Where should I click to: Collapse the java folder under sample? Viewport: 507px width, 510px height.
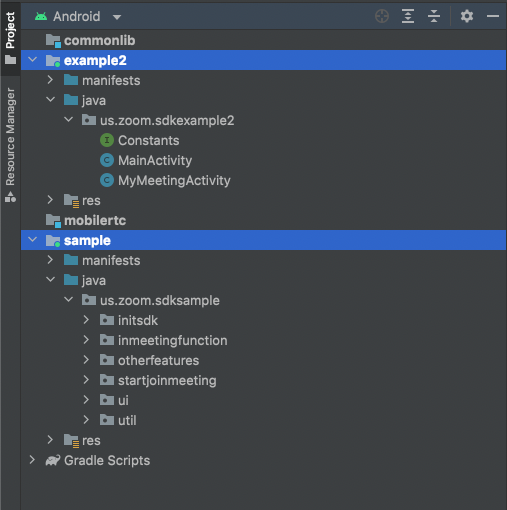click(50, 280)
